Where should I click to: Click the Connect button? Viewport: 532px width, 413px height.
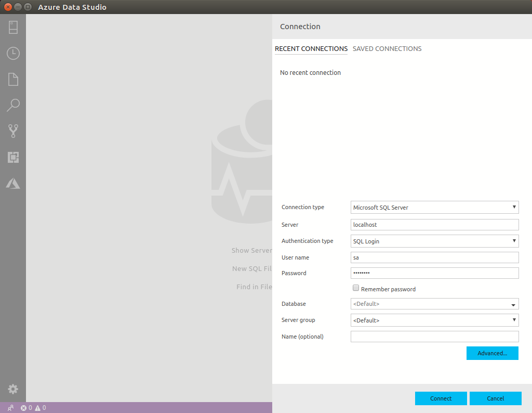[x=441, y=398]
